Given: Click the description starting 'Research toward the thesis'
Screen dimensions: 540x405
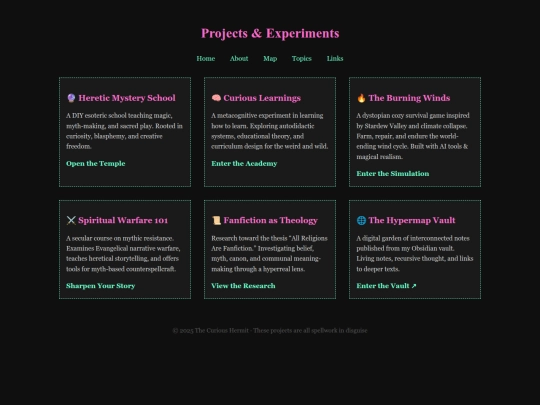Looking at the screenshot, I should click(x=269, y=253).
